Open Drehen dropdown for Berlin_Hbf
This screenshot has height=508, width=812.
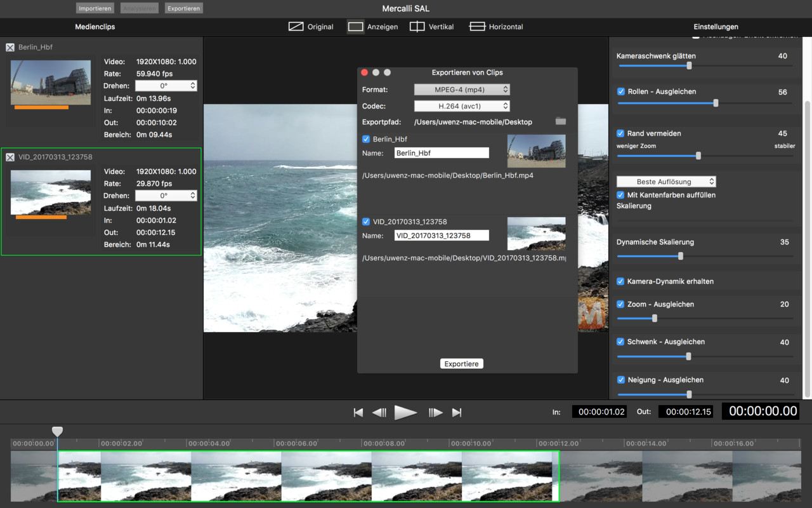point(166,86)
